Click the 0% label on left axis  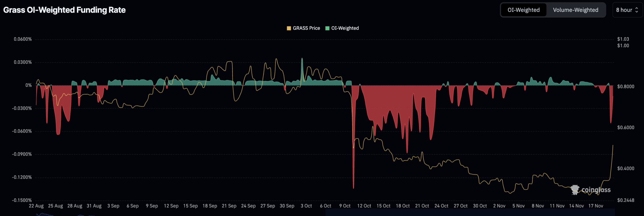(28, 85)
